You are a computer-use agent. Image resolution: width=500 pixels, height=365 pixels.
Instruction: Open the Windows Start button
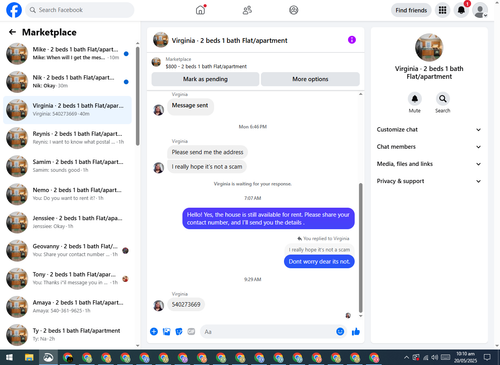[10, 358]
